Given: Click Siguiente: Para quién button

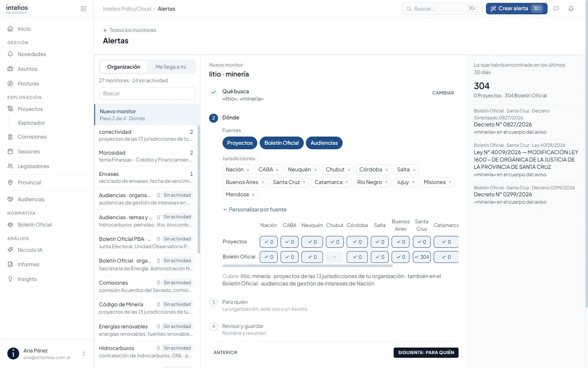Looking at the screenshot, I should coord(426,352).
